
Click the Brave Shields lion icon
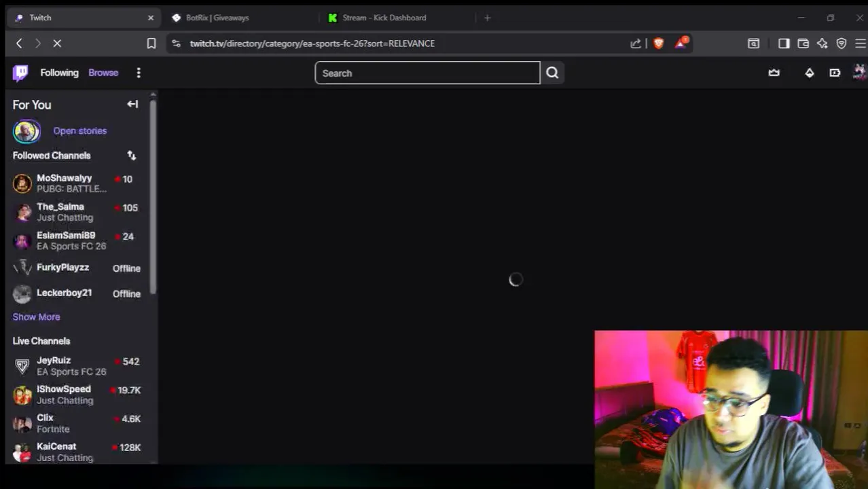click(658, 43)
